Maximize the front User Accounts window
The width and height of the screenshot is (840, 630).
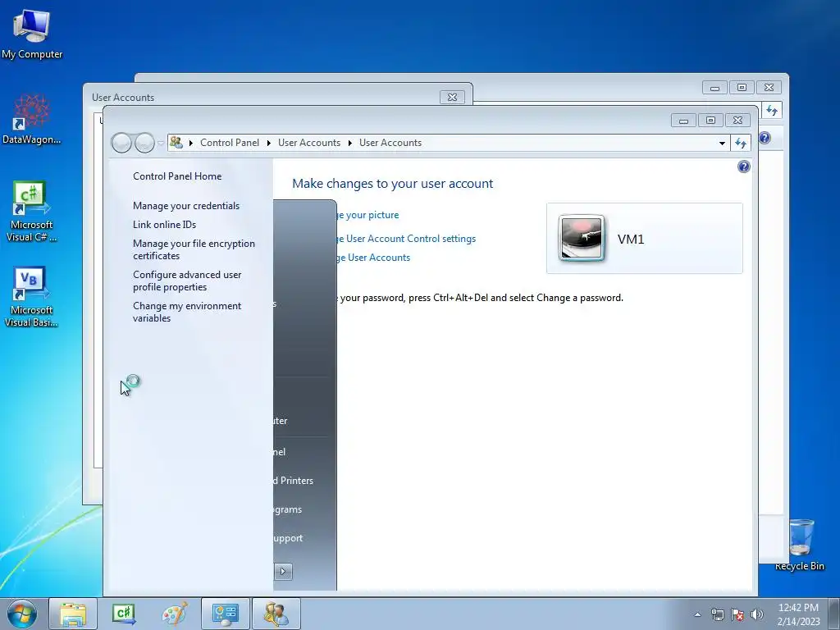[710, 120]
